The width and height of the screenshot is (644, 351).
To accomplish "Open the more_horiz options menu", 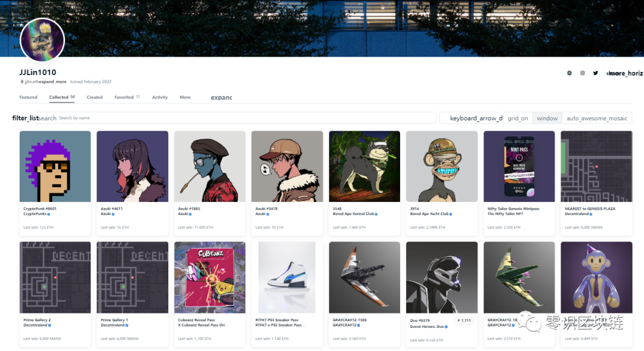I will 625,73.
